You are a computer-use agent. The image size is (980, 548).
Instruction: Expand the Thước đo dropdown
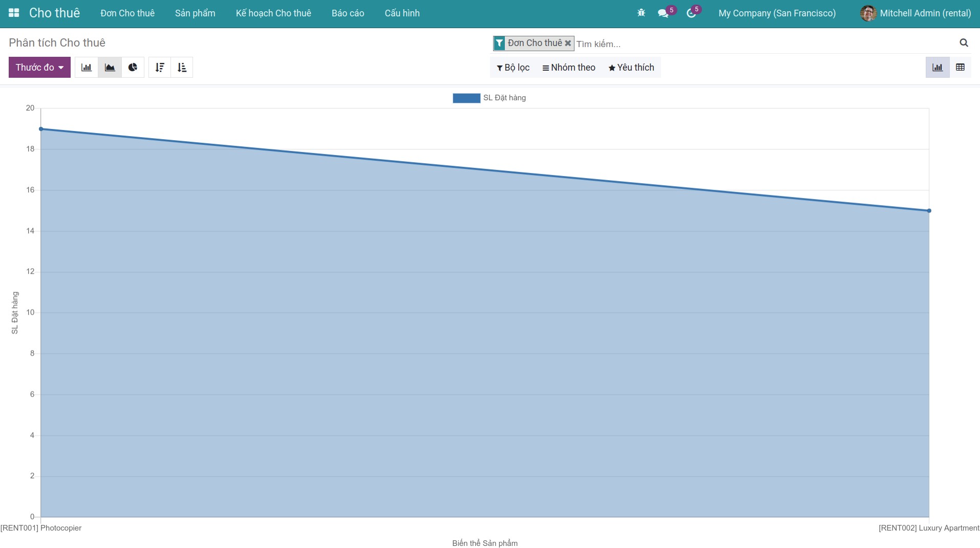point(39,68)
